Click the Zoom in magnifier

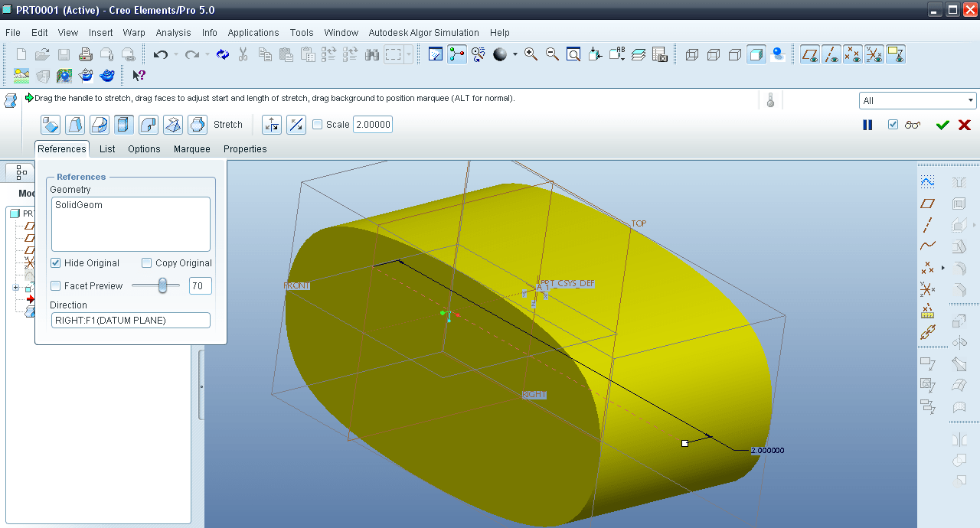tap(531, 54)
